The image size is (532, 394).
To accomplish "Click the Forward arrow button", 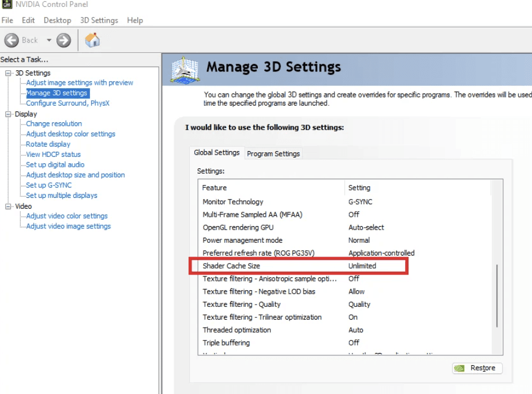I will click(x=64, y=40).
